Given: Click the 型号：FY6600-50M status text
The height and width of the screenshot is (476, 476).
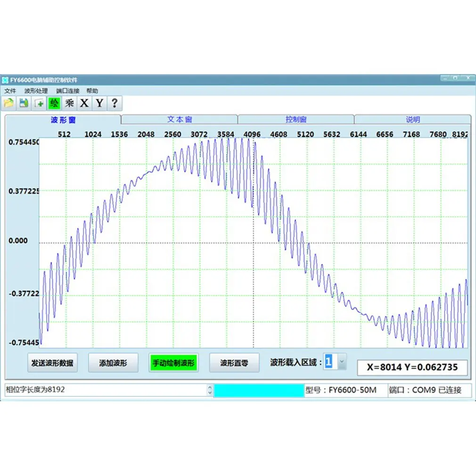Looking at the screenshot, I should pos(341,390).
